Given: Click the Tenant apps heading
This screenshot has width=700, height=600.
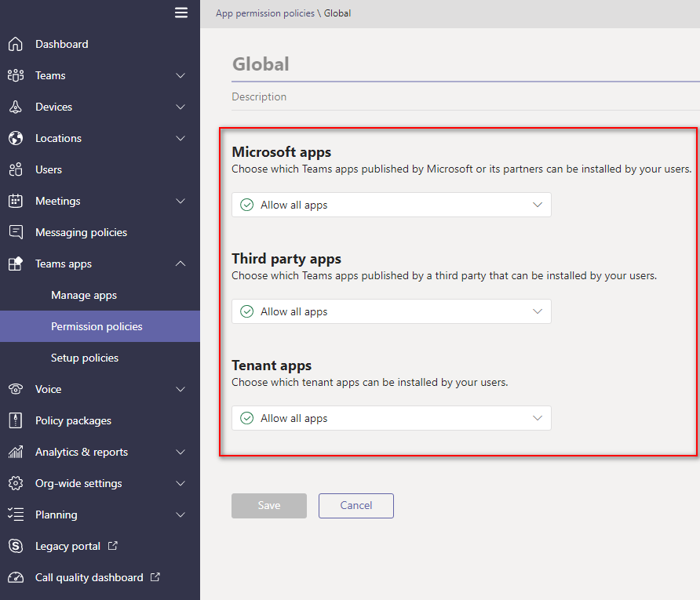Looking at the screenshot, I should [x=272, y=365].
